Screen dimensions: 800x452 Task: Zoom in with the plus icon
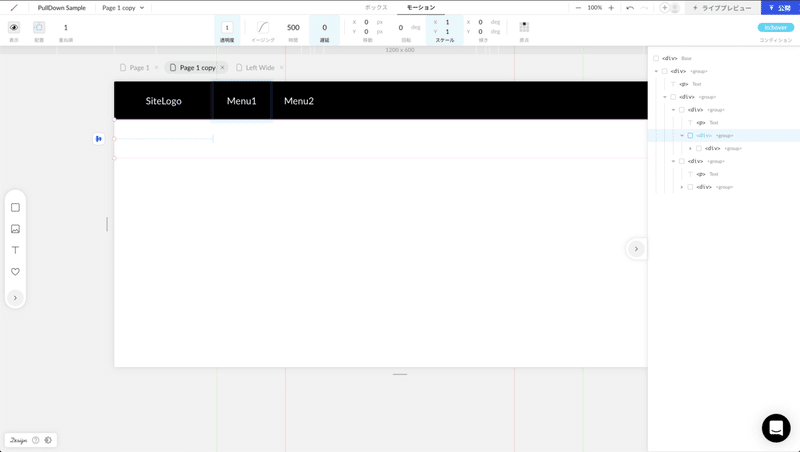tap(611, 8)
